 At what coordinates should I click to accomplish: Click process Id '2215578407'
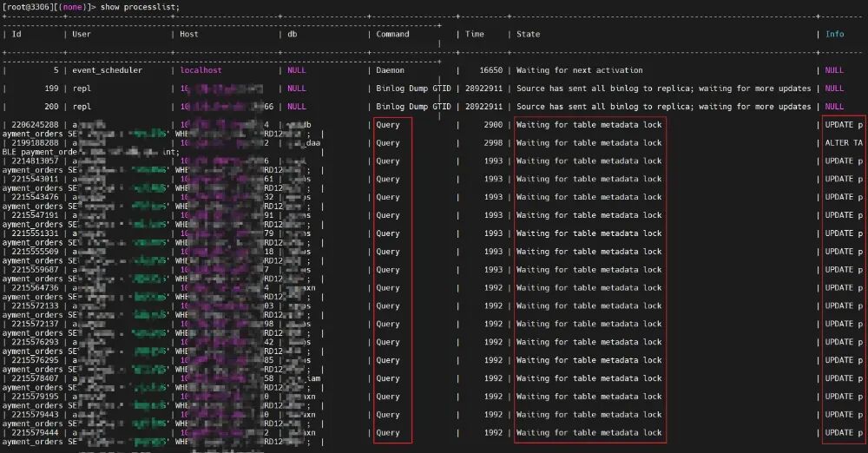tap(35, 378)
